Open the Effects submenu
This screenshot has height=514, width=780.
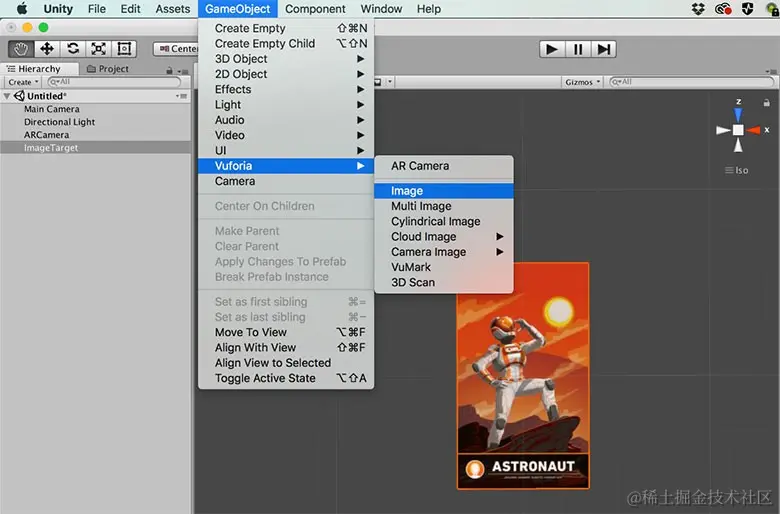286,90
